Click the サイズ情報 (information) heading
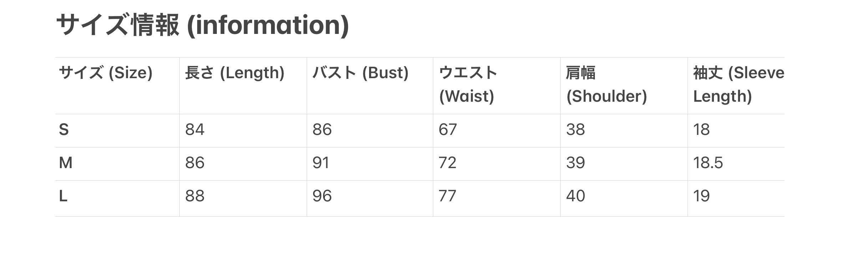868x267 pixels. [202, 25]
